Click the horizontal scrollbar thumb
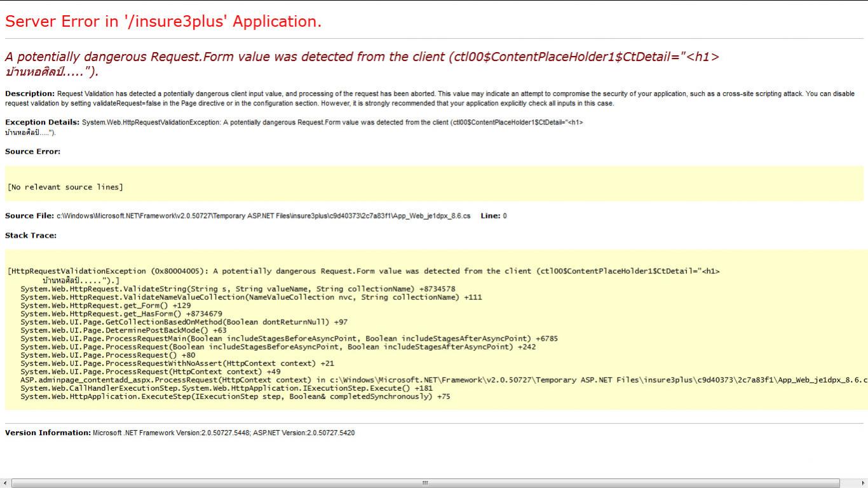 tap(425, 483)
